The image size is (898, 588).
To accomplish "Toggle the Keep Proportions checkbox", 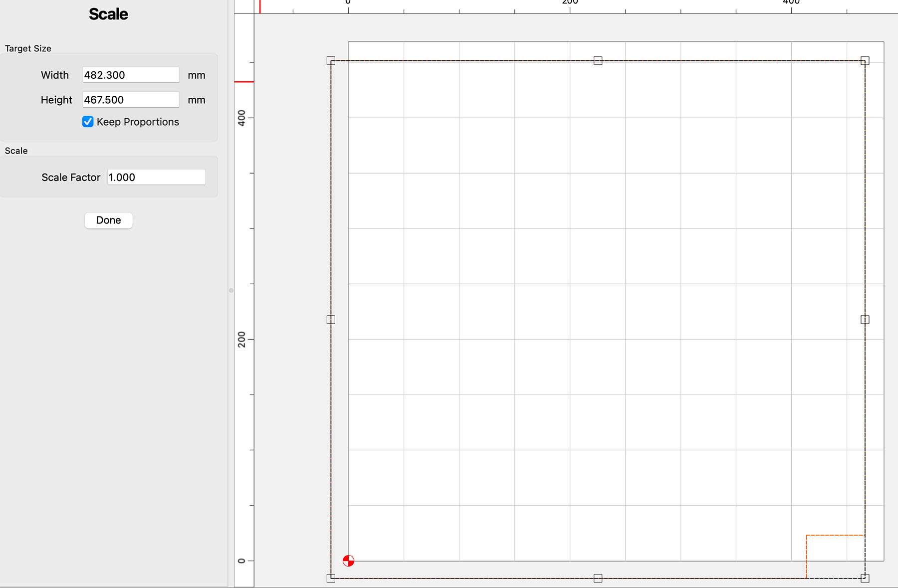I will coord(88,122).
